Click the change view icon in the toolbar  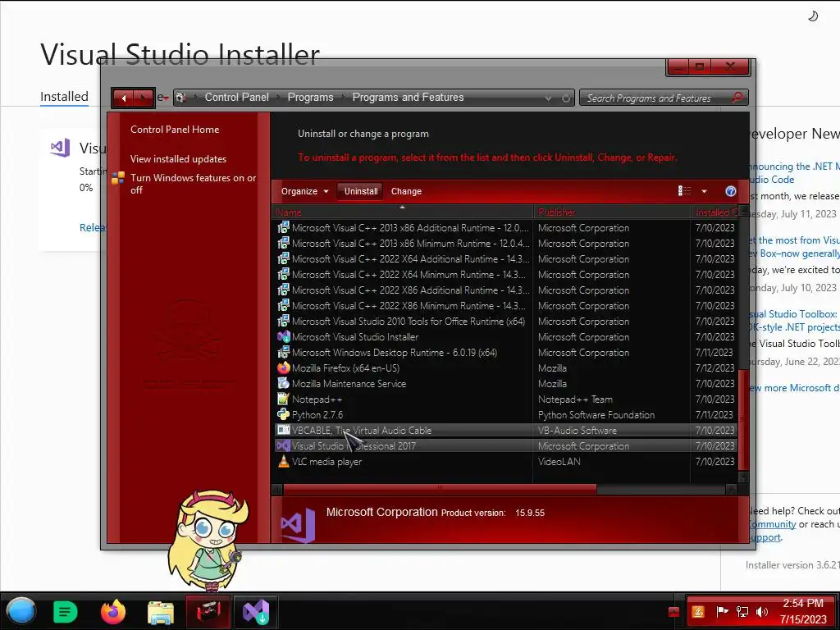pos(684,191)
